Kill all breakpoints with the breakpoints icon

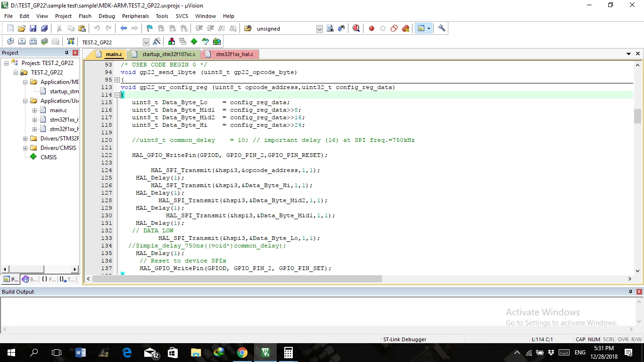405,28
